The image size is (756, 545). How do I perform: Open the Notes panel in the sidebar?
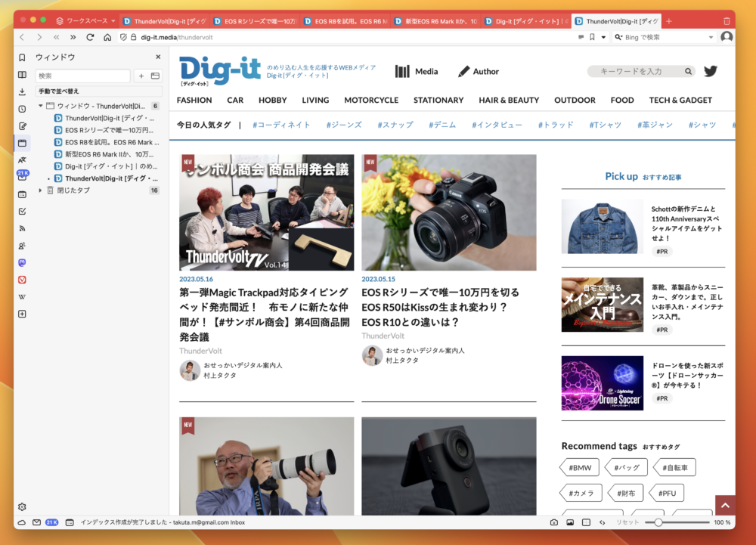coord(22,126)
